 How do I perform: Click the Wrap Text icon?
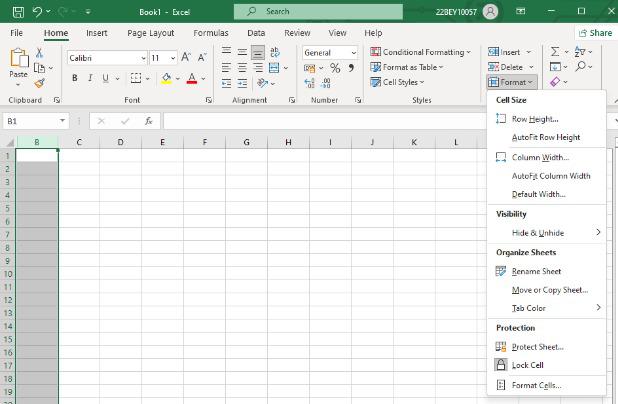(275, 52)
